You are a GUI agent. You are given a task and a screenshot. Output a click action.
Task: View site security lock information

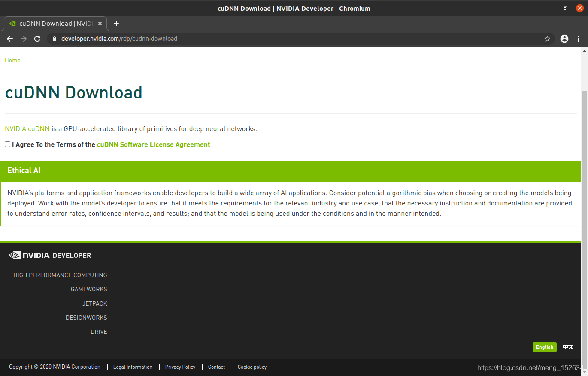pos(54,39)
